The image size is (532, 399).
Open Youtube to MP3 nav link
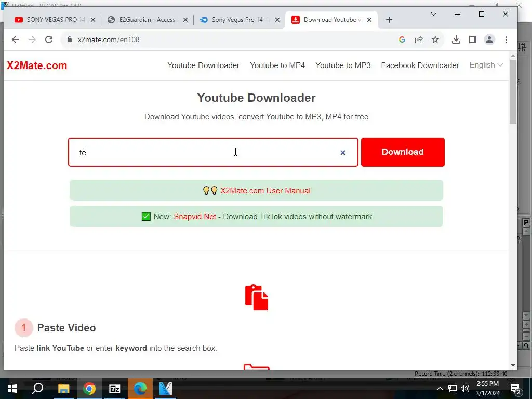(343, 65)
